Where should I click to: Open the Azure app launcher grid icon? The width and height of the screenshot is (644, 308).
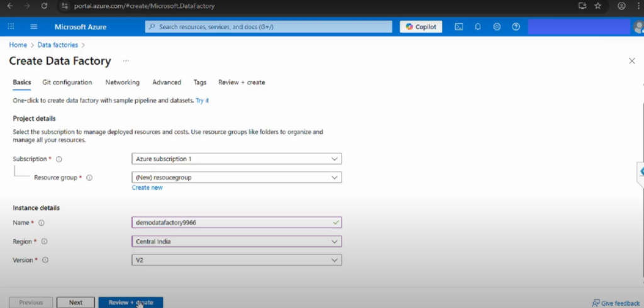click(11, 26)
